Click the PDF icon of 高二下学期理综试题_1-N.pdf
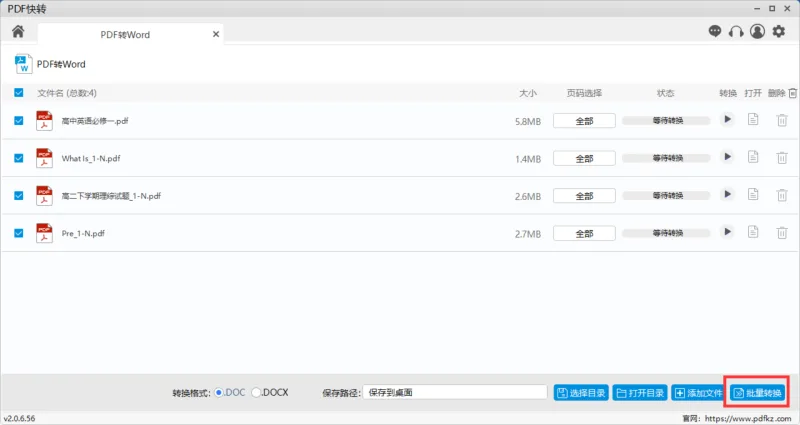This screenshot has height=425, width=800. (x=44, y=196)
